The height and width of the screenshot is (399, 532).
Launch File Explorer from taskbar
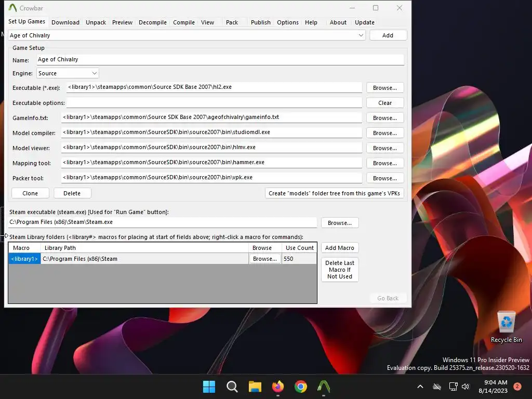click(x=255, y=387)
